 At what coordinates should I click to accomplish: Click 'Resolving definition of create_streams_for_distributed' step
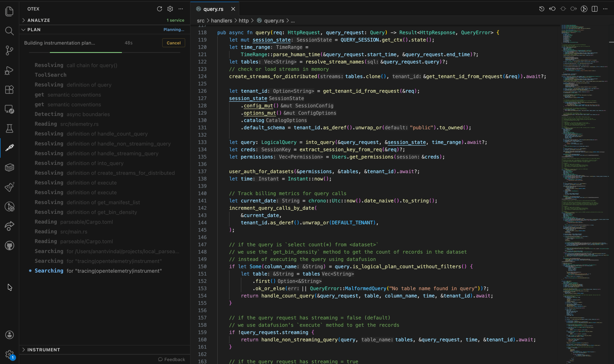click(x=105, y=173)
